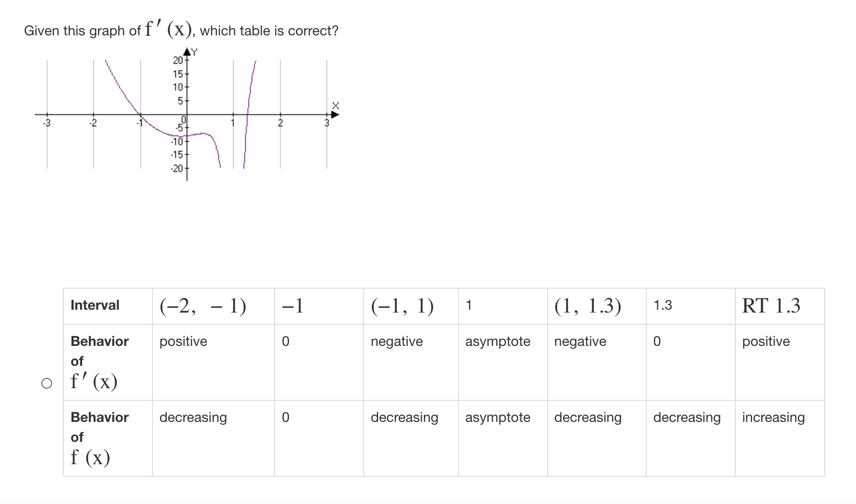Click the Interval header cell
This screenshot has width=856, height=504.
tap(94, 305)
